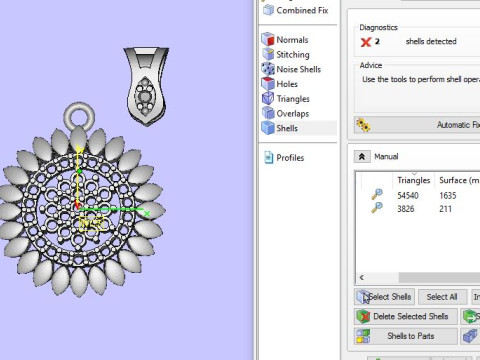Click the Noise Shells label

point(299,69)
